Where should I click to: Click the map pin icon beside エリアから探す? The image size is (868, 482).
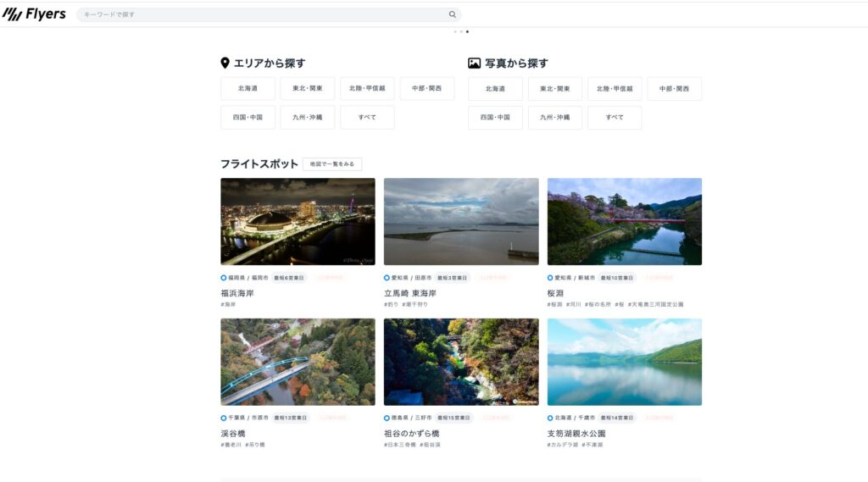click(225, 63)
